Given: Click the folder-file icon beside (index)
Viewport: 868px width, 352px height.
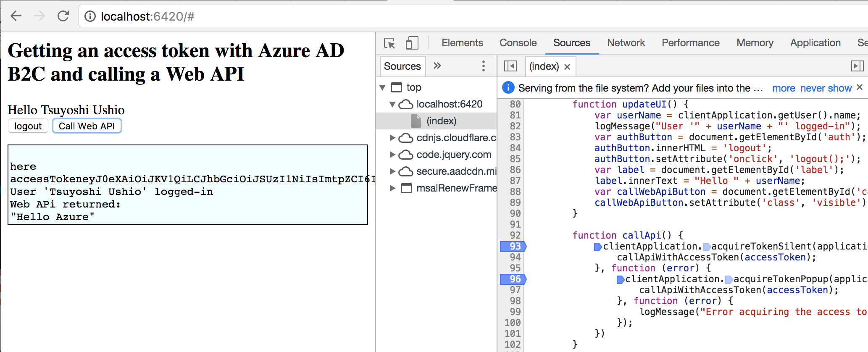Looking at the screenshot, I should click(x=416, y=121).
